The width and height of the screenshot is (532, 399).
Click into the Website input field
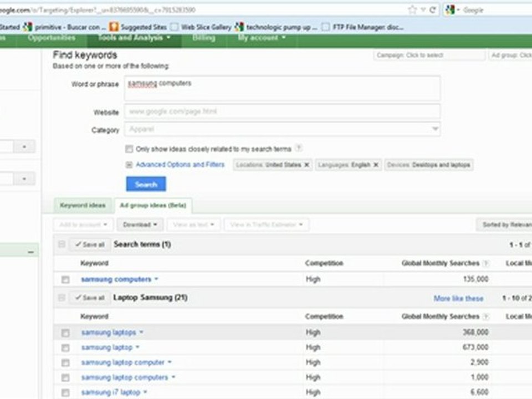(x=282, y=111)
